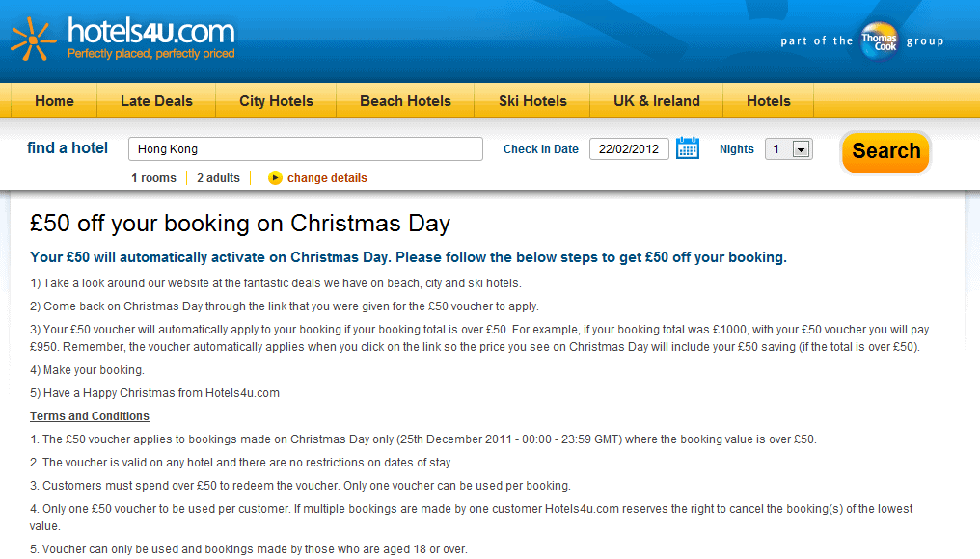Click the hotels4u.com sun logo
Viewport: 980px width, 559px height.
[x=33, y=39]
